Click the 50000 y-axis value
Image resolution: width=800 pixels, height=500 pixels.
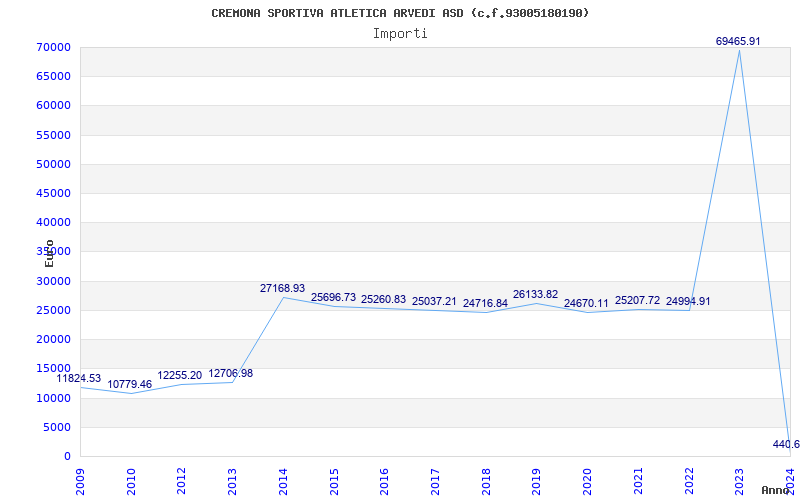(x=53, y=164)
